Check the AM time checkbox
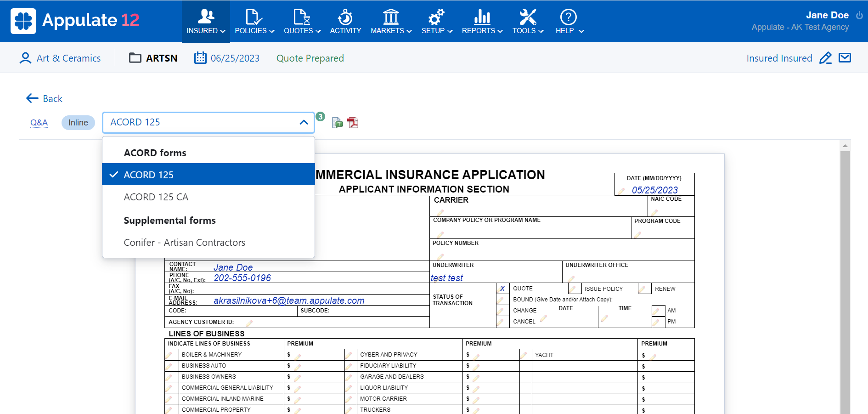This screenshot has height=414, width=868. pyautogui.click(x=658, y=311)
